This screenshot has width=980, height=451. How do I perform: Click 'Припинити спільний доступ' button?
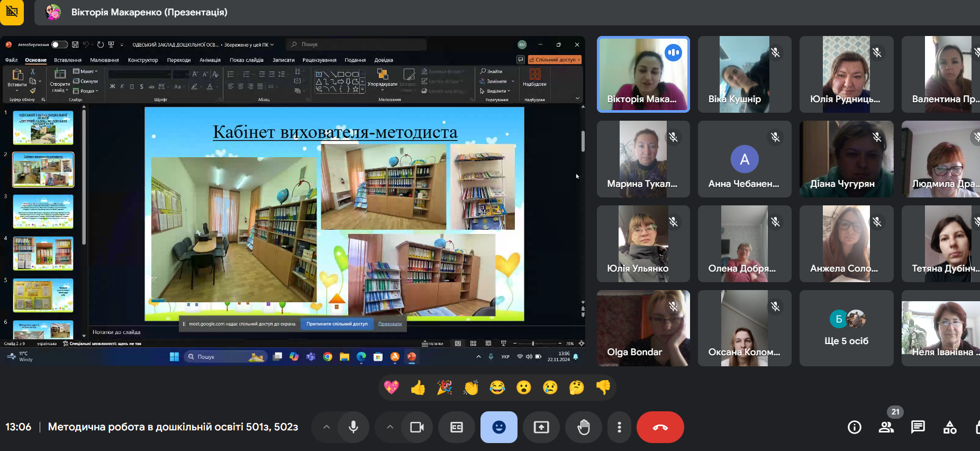[x=337, y=324]
